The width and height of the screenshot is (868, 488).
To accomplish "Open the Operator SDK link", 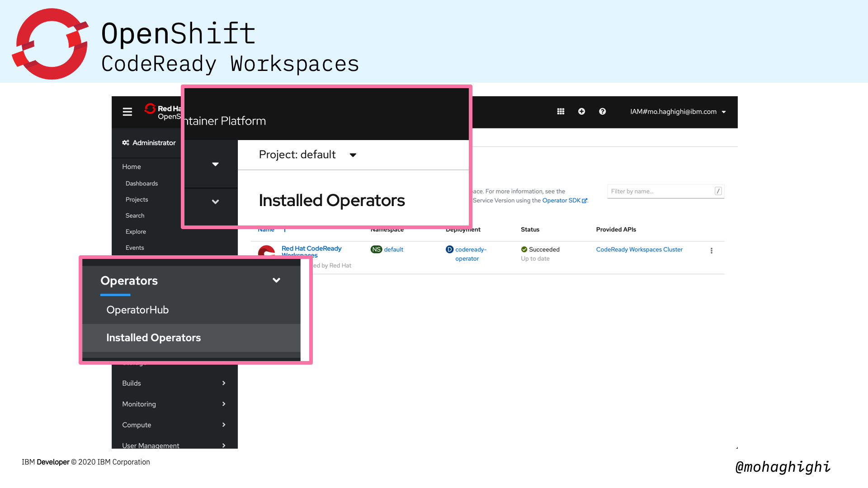I will [564, 201].
